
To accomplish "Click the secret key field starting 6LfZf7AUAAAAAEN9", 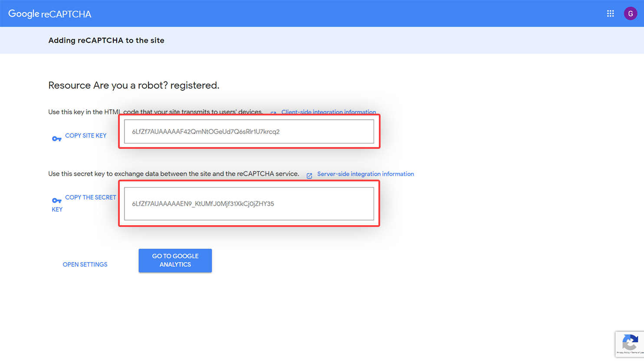I will pyautogui.click(x=249, y=203).
